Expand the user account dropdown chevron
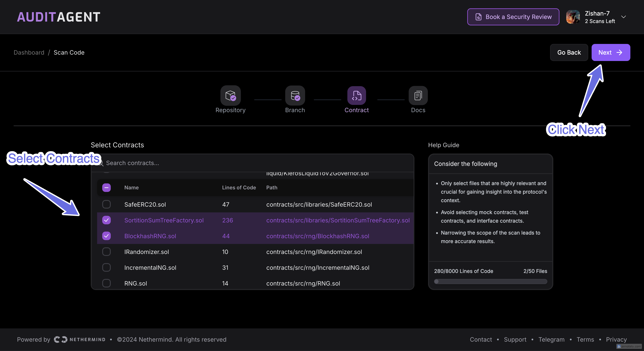The image size is (644, 351). (624, 17)
